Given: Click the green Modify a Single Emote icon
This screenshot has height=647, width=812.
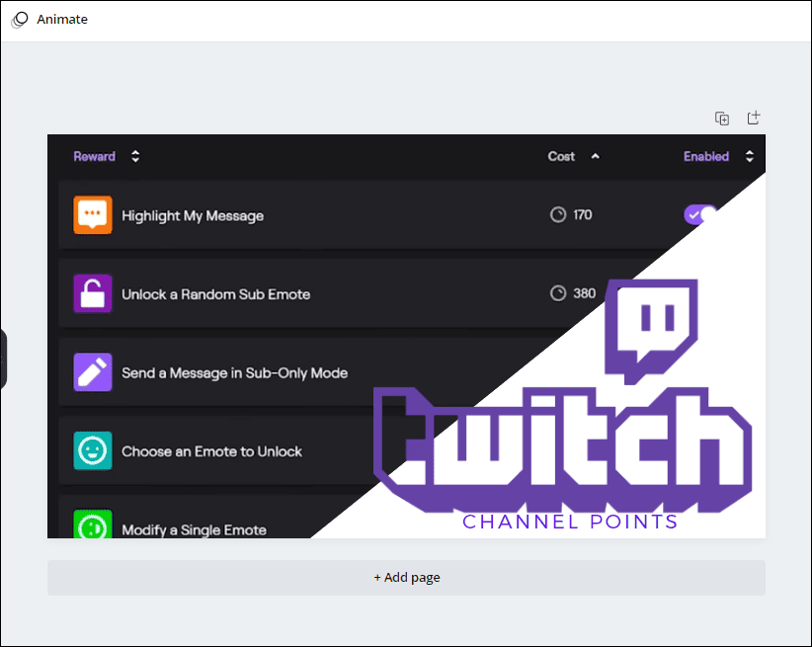Looking at the screenshot, I should pos(93,525).
